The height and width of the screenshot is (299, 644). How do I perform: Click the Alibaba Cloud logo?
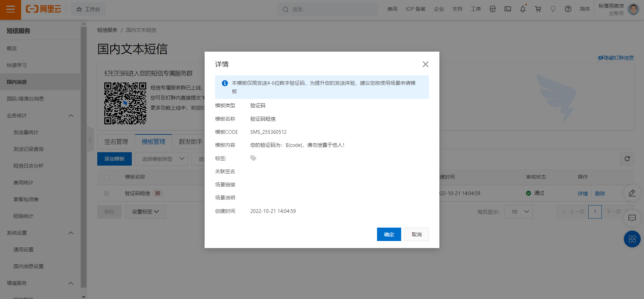[44, 9]
